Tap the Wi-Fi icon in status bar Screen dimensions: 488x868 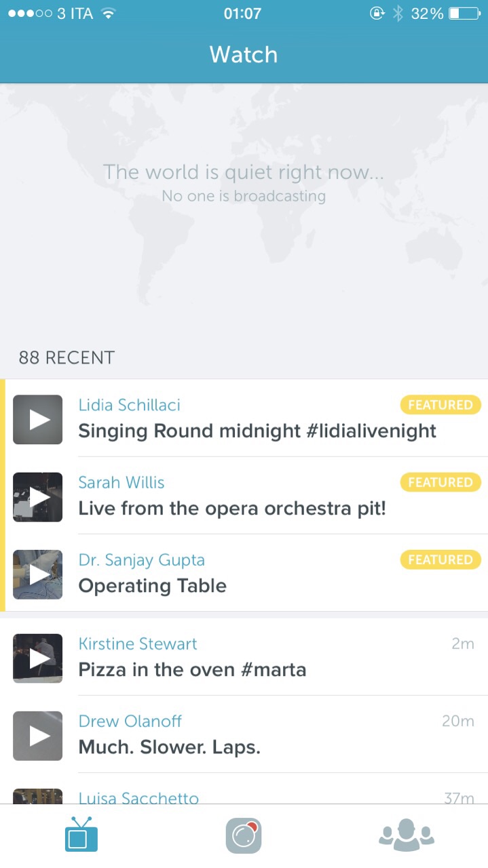click(x=108, y=14)
